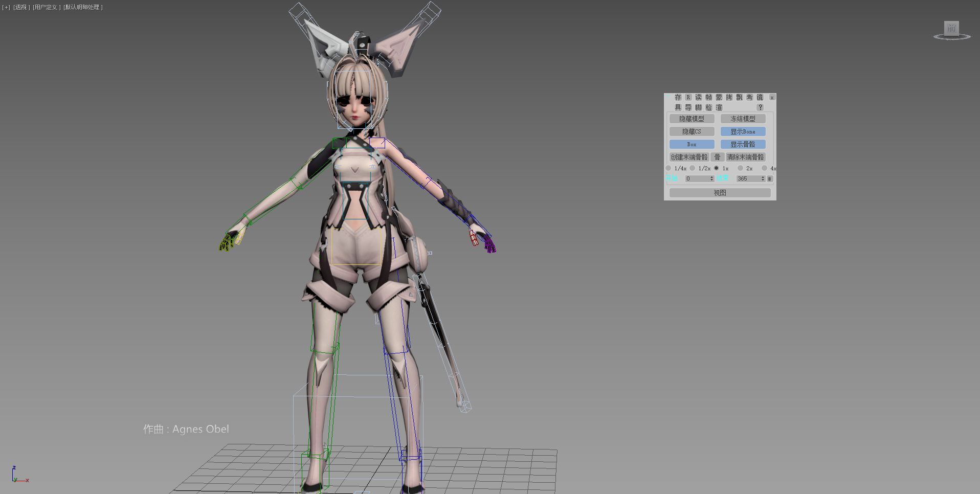Click the 结束 frame field showing 365

[748, 178]
